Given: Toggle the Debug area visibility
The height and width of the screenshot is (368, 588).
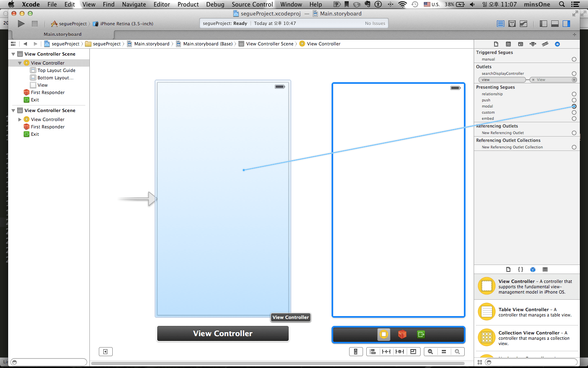Looking at the screenshot, I should click(555, 24).
